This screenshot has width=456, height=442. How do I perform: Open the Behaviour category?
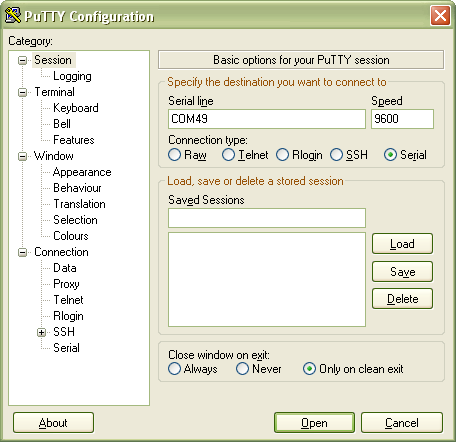[77, 188]
